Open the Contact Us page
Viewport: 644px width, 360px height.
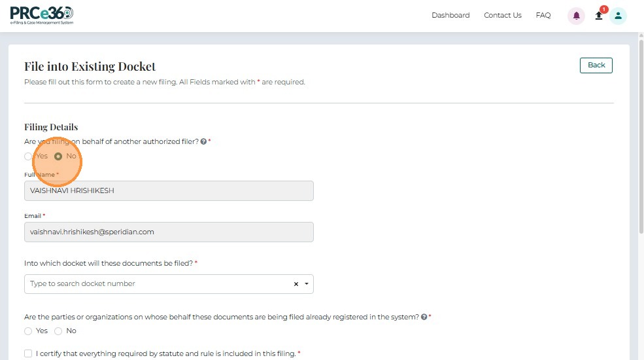tap(502, 15)
